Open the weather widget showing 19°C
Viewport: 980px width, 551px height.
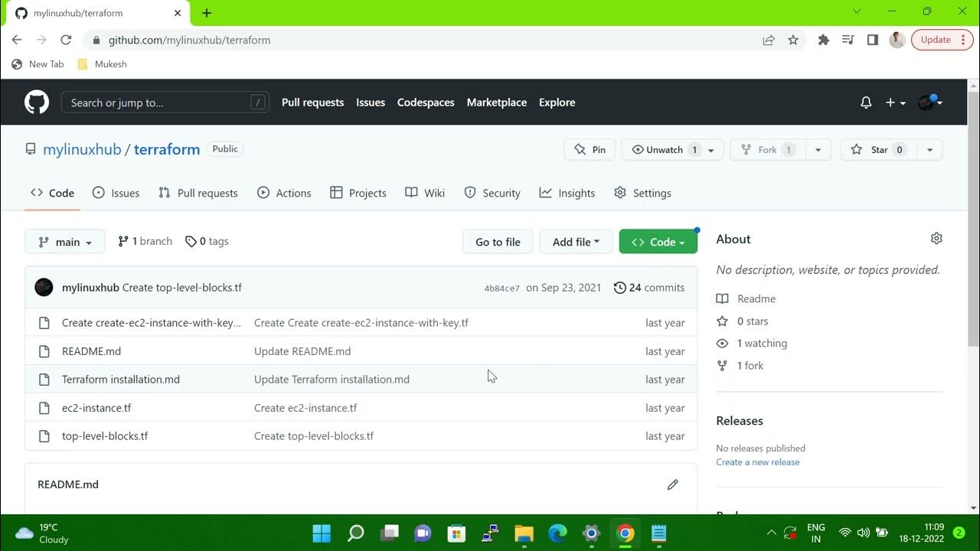(42, 533)
